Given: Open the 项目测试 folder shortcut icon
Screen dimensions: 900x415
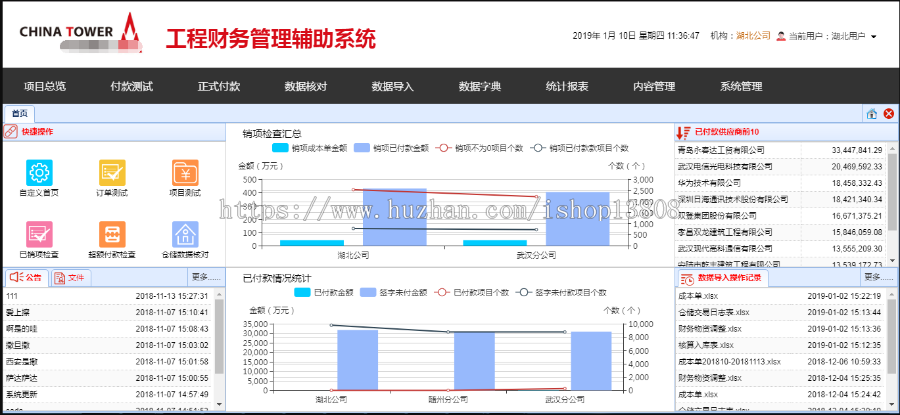Looking at the screenshot, I should point(185,173).
